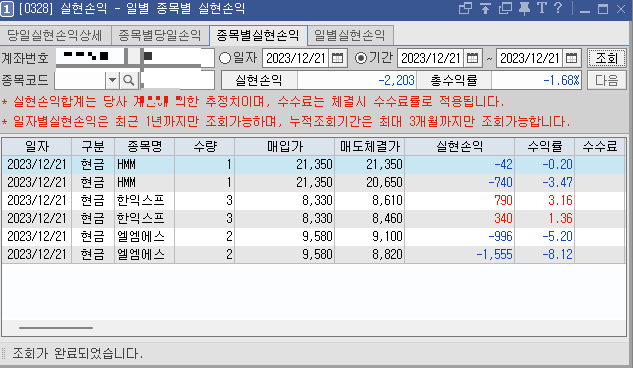Viewport: 633px width, 368px height.
Task: Click the 종목명 column header
Action: tap(145, 146)
